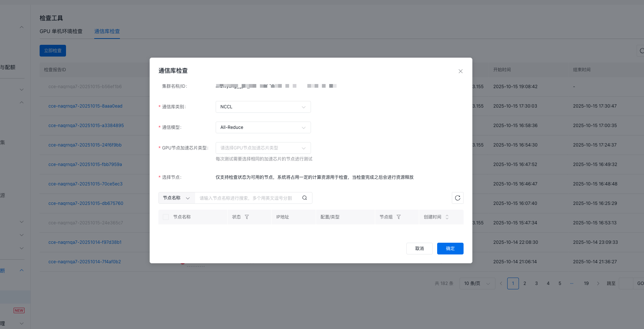Screen dimensions: 644x329
Task: Switch to GPU 单机环境检查 tab
Action: (61, 31)
